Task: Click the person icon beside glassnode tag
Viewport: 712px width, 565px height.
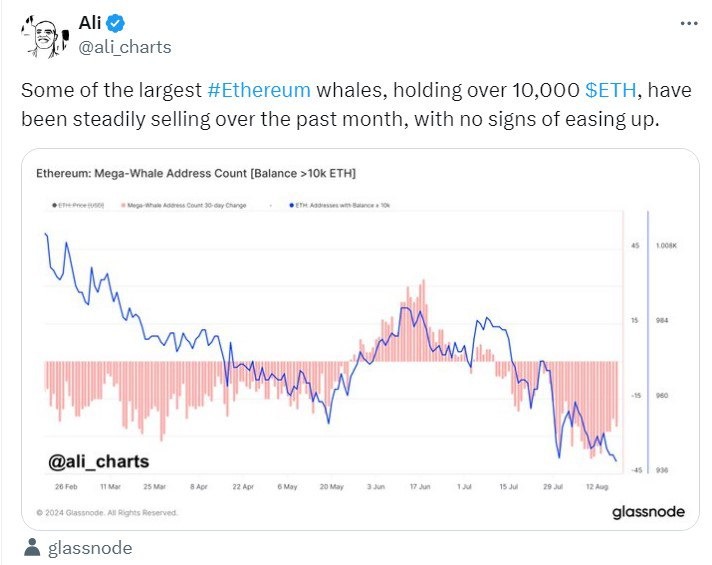Action: coord(32,547)
